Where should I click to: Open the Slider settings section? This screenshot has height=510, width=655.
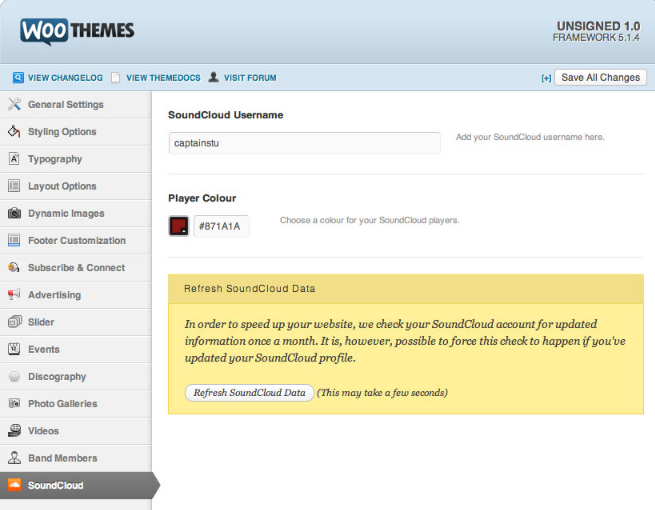[76, 322]
